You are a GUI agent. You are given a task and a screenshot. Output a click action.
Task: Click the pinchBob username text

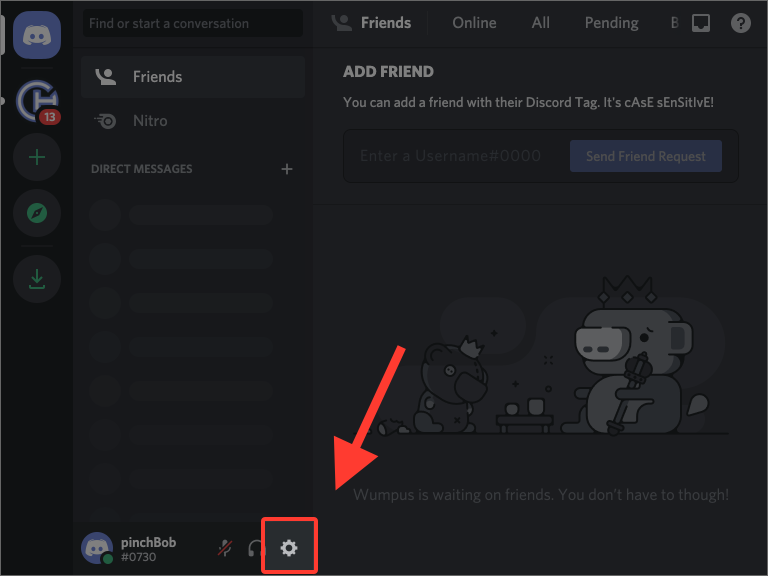click(148, 542)
